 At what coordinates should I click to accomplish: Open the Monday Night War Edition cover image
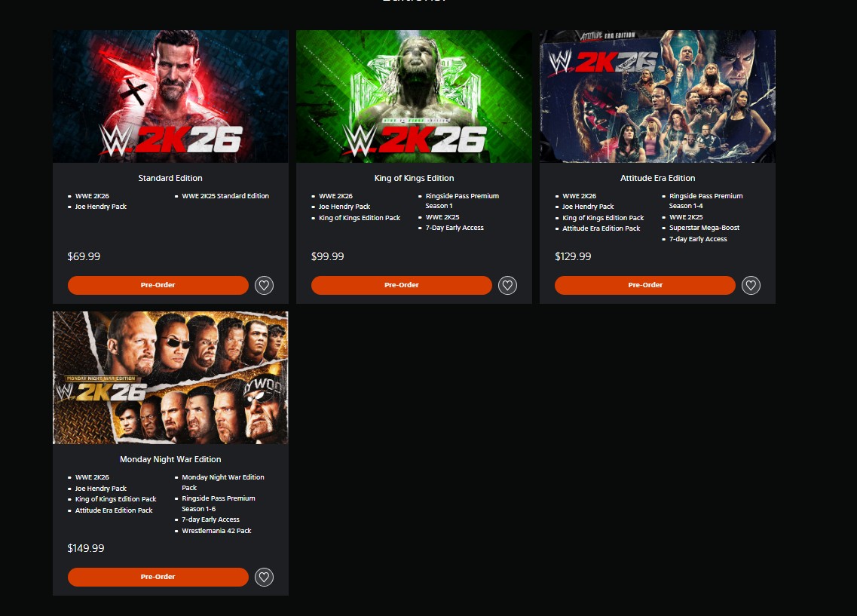[x=170, y=378]
